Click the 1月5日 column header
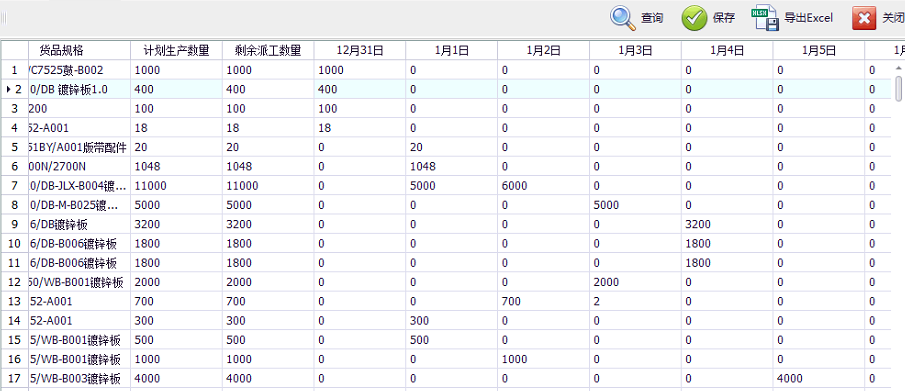Image resolution: width=905 pixels, height=391 pixels. [819, 50]
